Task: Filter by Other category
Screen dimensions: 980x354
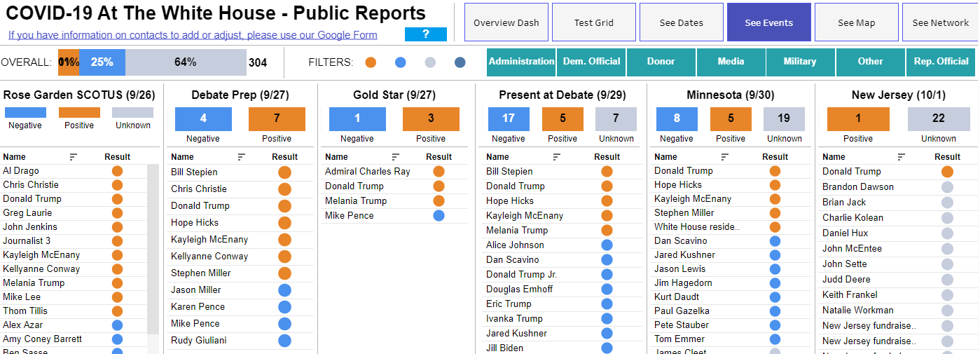Action: click(x=871, y=62)
